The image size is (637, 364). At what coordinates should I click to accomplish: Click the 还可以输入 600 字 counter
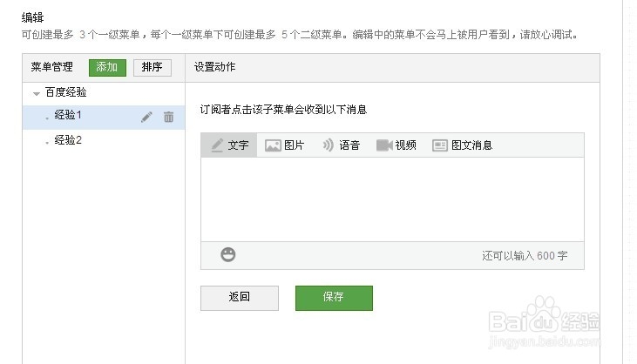pyautogui.click(x=525, y=256)
